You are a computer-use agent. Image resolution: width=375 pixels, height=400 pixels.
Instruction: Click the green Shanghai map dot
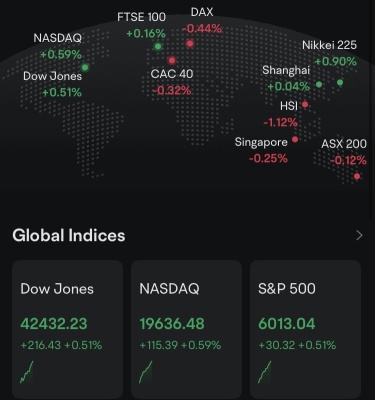click(319, 84)
